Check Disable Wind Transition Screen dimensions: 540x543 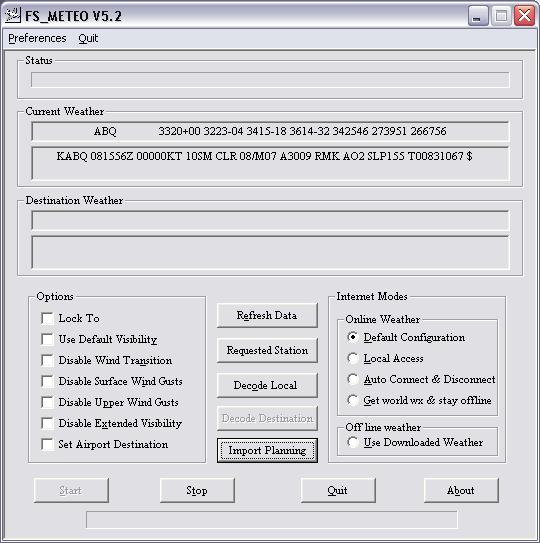pos(47,360)
